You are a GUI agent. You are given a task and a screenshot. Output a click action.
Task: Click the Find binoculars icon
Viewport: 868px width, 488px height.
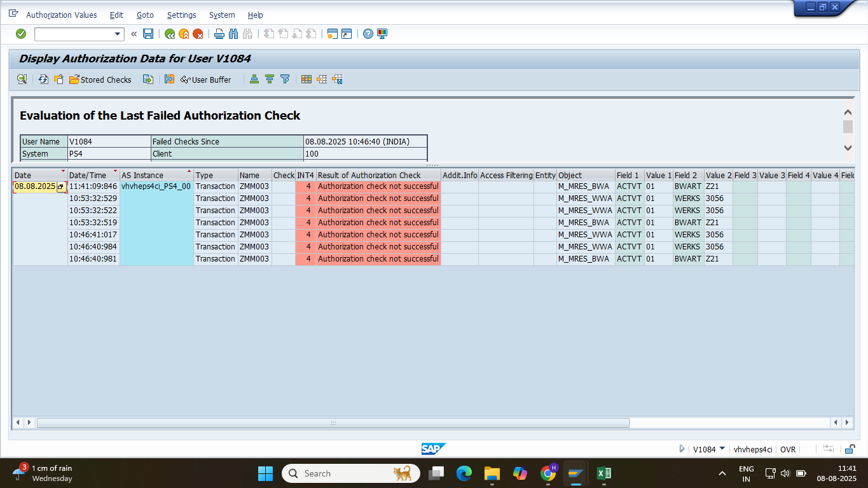click(233, 34)
